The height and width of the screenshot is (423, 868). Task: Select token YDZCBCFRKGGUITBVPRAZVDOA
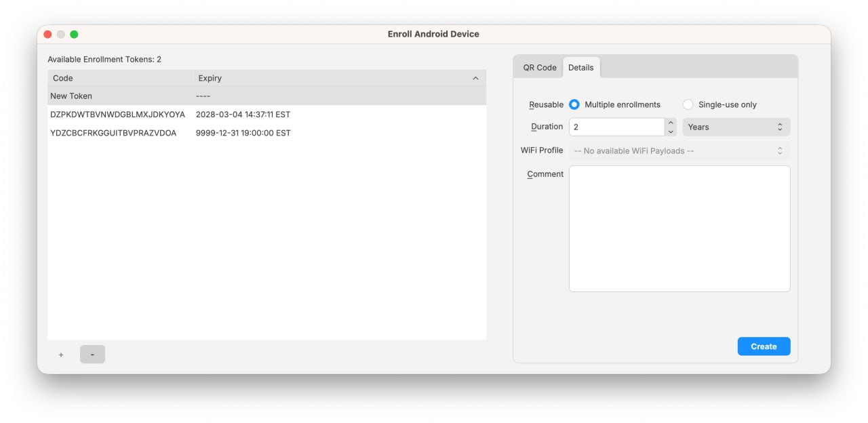(x=113, y=133)
